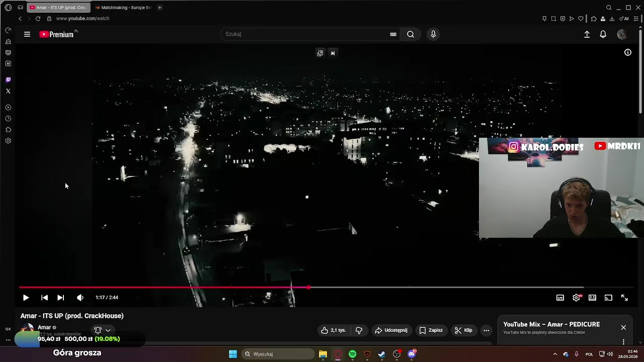Skip to the next video
The image size is (644, 362).
[x=60, y=298]
